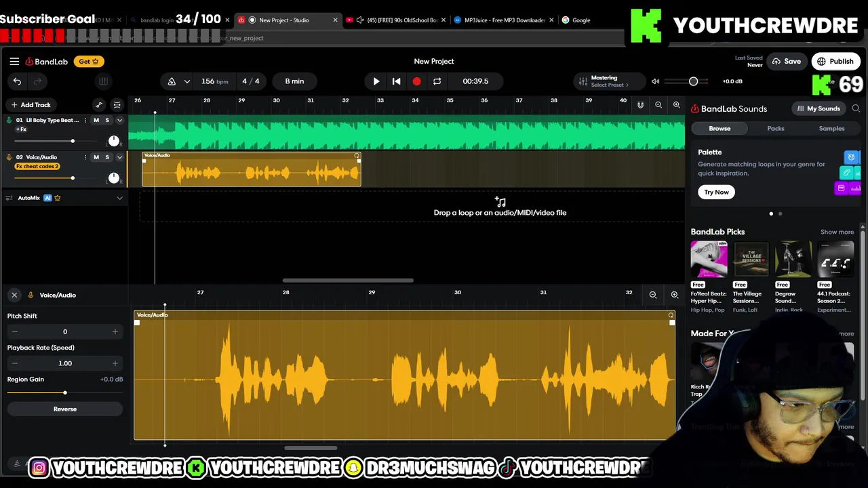
Task: Decrease Pitch Shift value
Action: coord(15,332)
